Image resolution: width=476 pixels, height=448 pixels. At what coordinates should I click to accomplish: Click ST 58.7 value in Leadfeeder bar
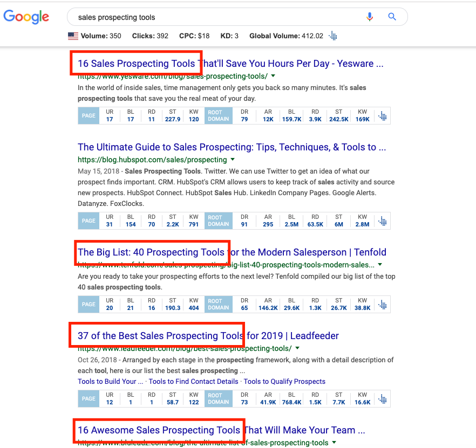click(x=173, y=403)
